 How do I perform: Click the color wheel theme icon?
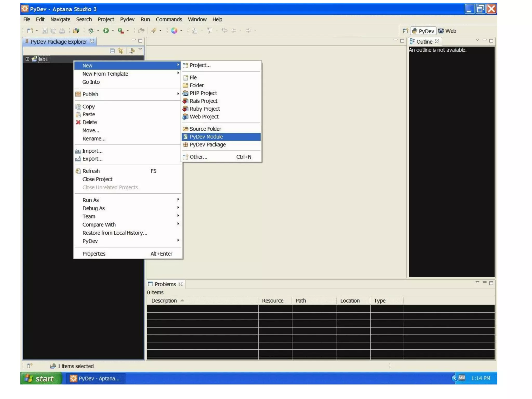coord(174,31)
